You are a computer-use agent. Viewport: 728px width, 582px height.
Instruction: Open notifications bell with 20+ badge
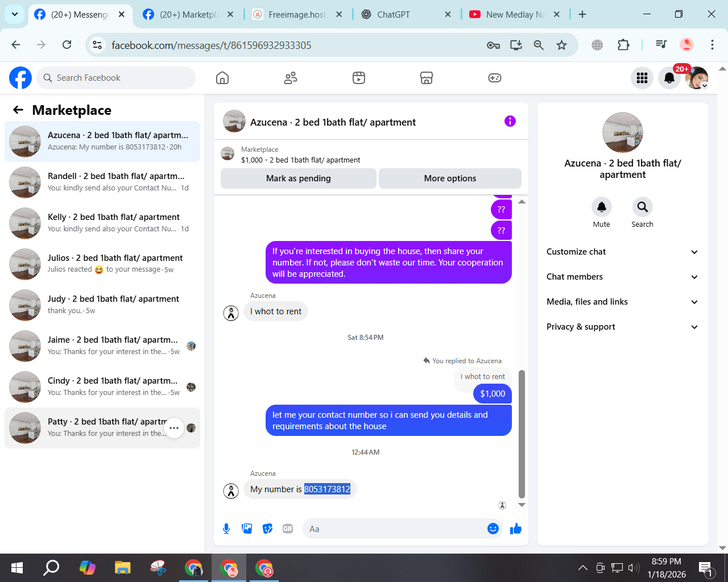[669, 78]
